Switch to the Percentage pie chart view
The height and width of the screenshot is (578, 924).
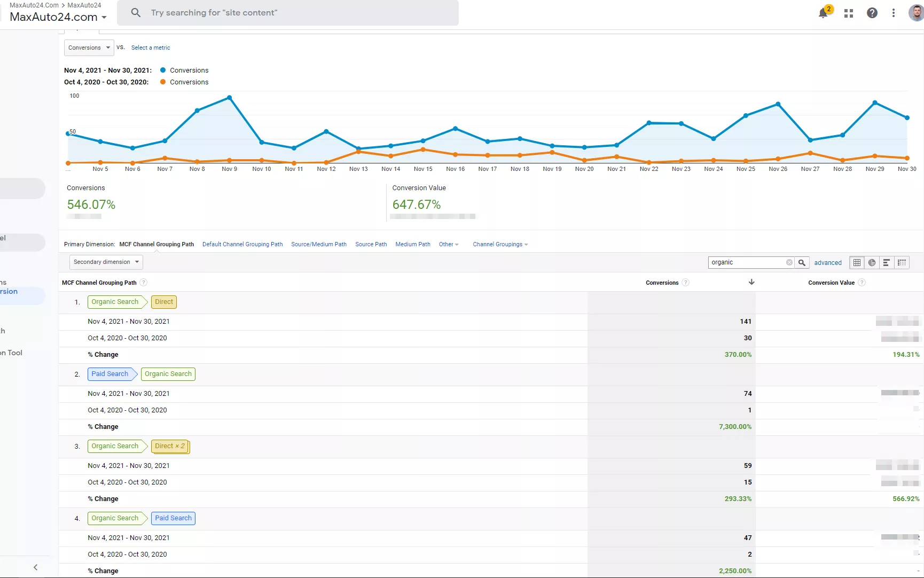(872, 262)
